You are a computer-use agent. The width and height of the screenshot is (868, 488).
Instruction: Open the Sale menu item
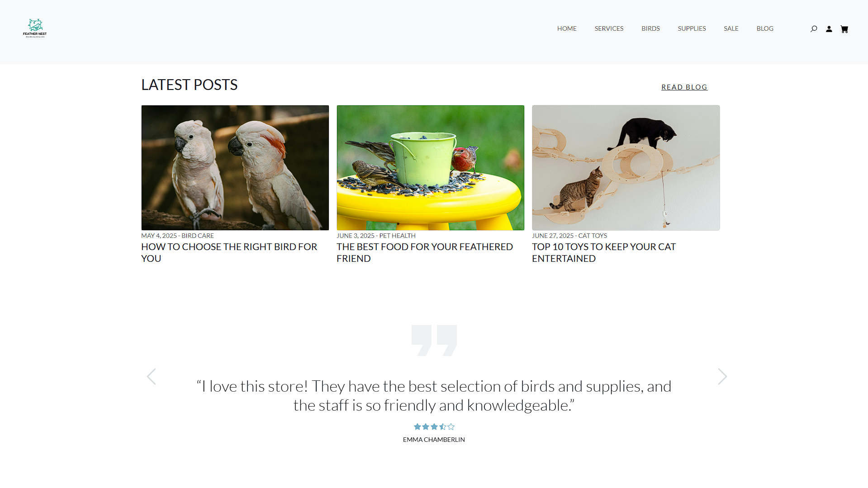(731, 28)
